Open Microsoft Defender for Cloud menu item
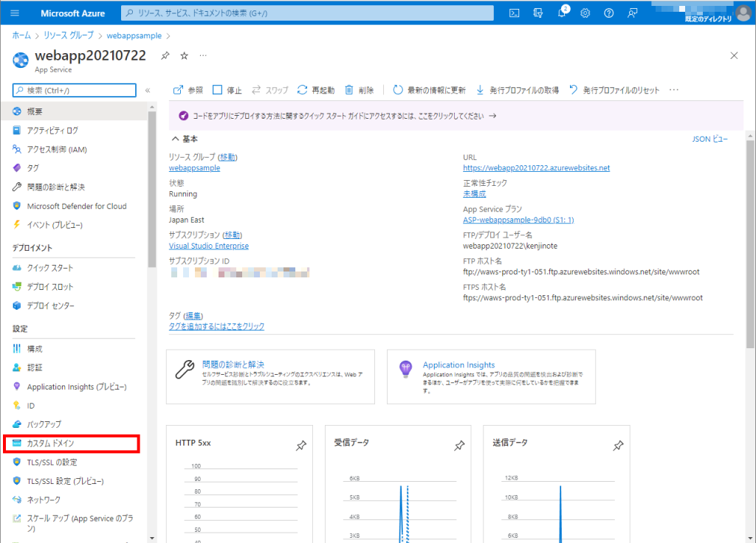The width and height of the screenshot is (756, 543). (x=74, y=207)
